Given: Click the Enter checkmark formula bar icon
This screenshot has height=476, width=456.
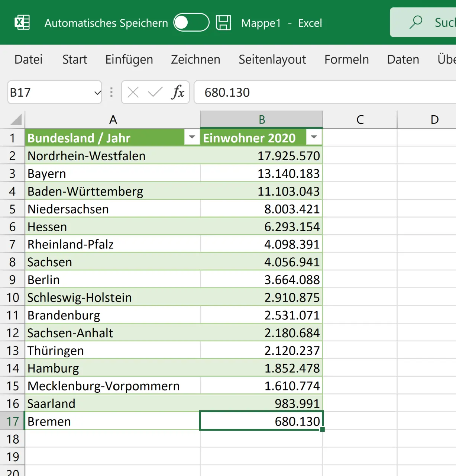Looking at the screenshot, I should pos(155,92).
